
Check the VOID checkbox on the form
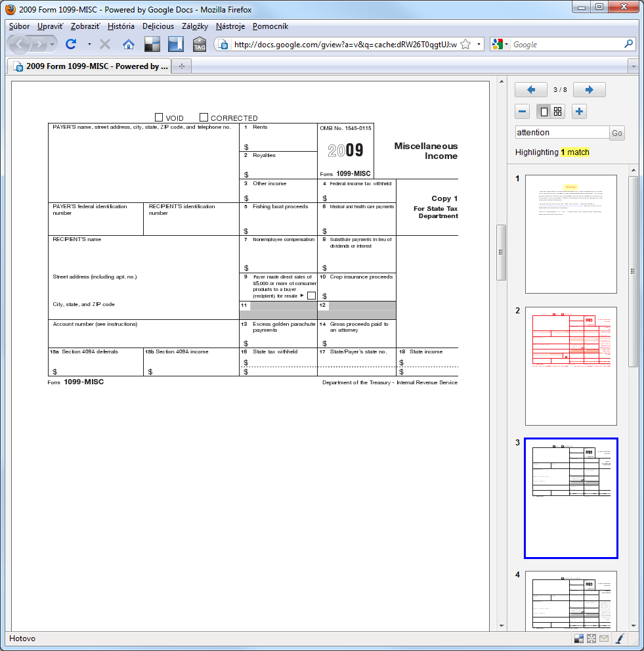pyautogui.click(x=159, y=118)
